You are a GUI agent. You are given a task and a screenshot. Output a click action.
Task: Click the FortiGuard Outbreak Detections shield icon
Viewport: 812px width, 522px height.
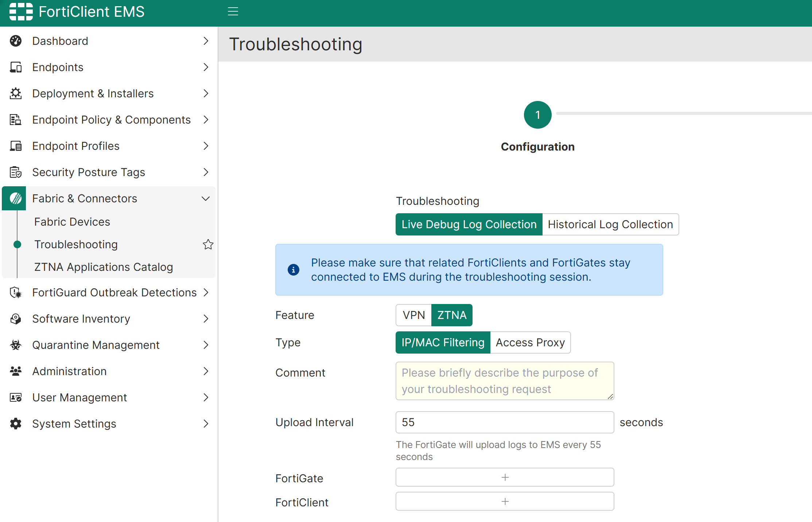pos(16,292)
